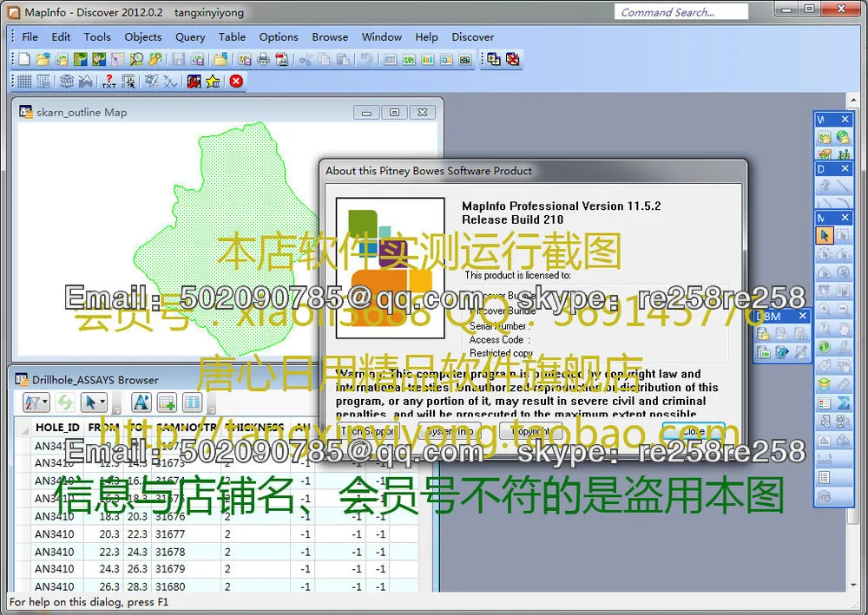Click the Copyright button in About dialog
This screenshot has width=868, height=615.
click(x=531, y=431)
